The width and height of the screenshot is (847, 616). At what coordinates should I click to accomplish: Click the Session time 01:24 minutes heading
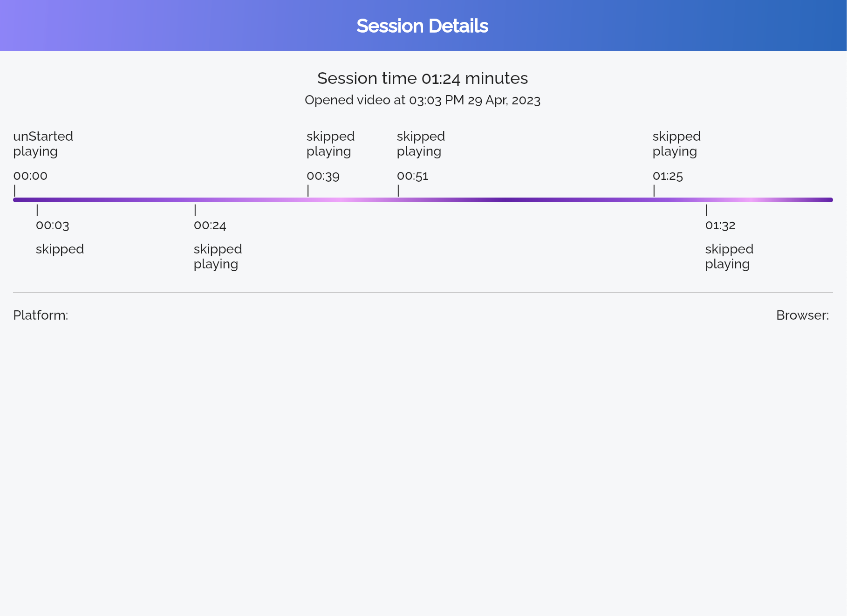click(423, 78)
